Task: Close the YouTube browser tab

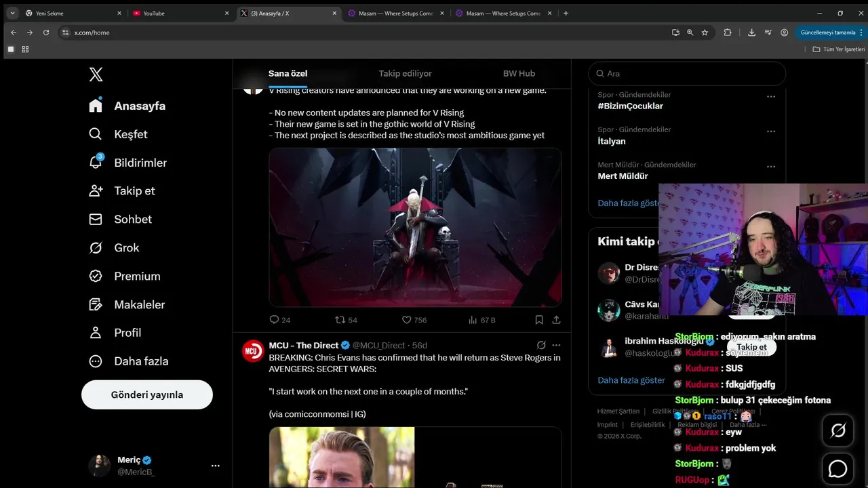Action: pyautogui.click(x=228, y=13)
